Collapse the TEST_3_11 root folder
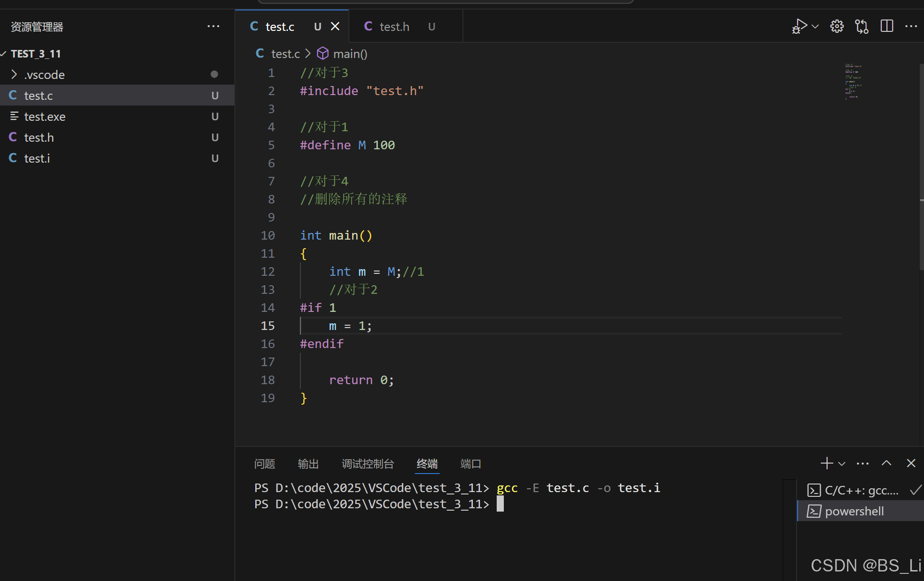 pyautogui.click(x=35, y=54)
